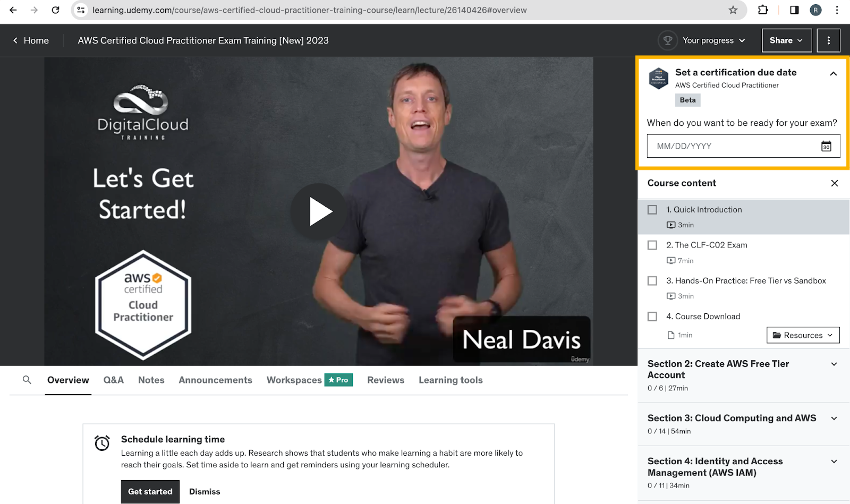Click 'Schedule learning time' heading
850x504 pixels.
pyautogui.click(x=173, y=439)
